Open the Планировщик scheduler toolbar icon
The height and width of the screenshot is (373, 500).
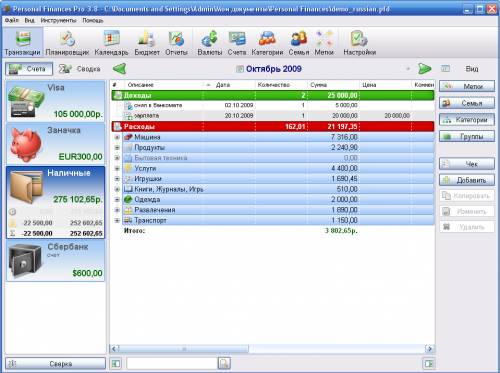67,43
